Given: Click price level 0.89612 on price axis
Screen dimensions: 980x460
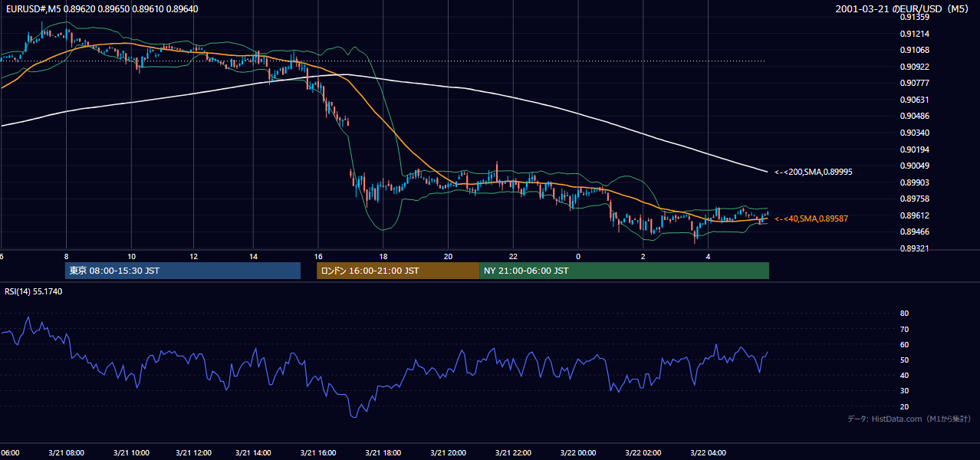Looking at the screenshot, I should (915, 215).
